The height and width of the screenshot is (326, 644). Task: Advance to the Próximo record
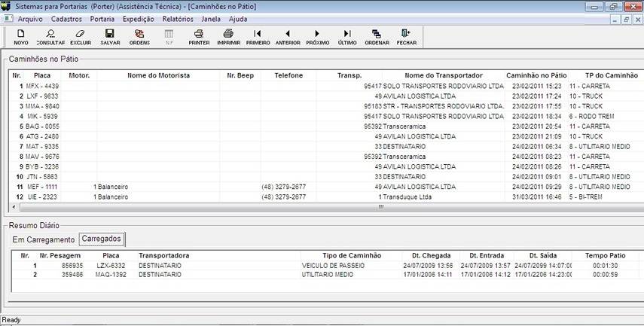tap(317, 37)
